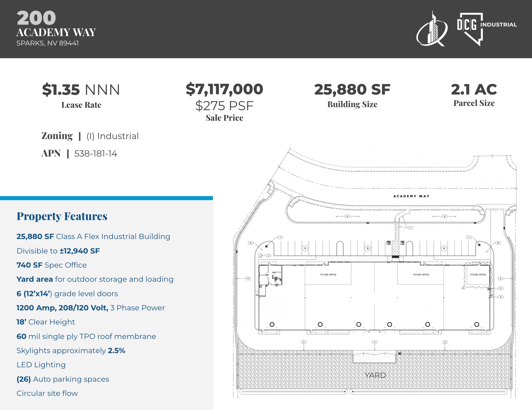532x410 pixels.
Task: Select the 25,880 SF building size stat
Action: [x=352, y=89]
